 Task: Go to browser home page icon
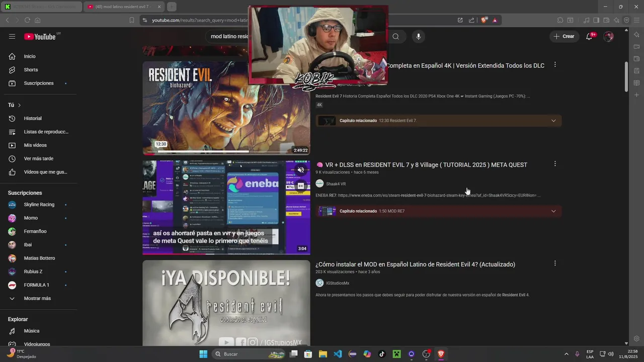[37, 20]
